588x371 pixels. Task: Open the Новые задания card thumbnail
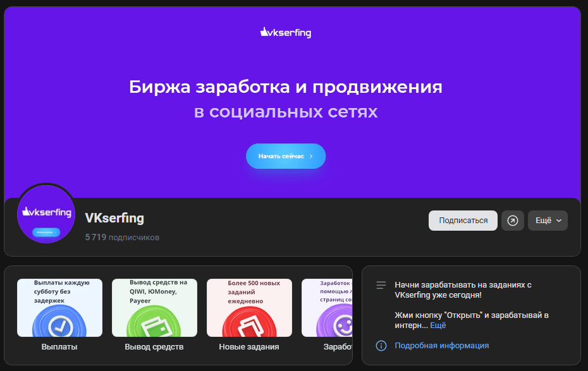coord(249,308)
